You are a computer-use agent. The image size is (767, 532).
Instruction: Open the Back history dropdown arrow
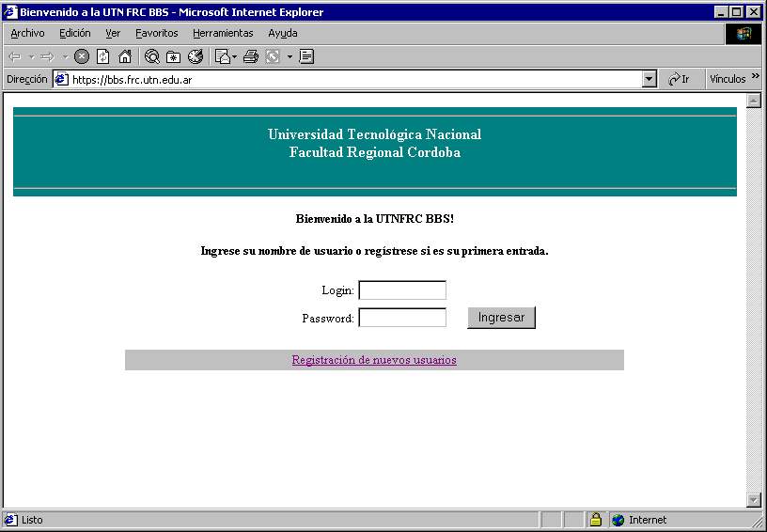click(x=31, y=57)
